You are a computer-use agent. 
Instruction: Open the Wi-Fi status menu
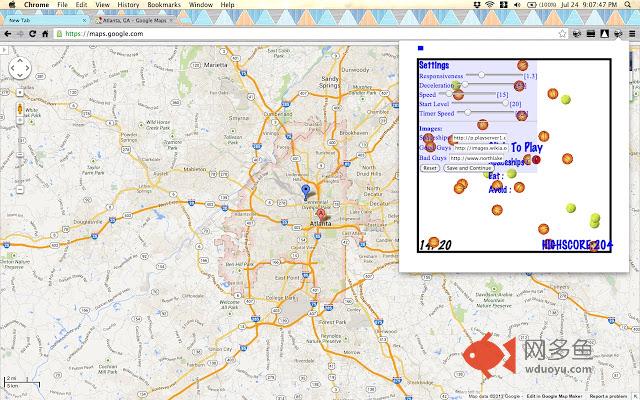pyautogui.click(x=490, y=4)
